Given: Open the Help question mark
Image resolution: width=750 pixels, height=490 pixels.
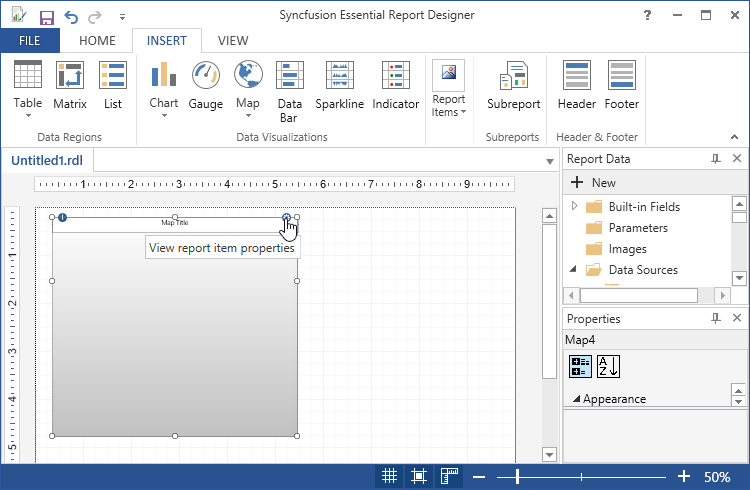Looking at the screenshot, I should pyautogui.click(x=647, y=15).
